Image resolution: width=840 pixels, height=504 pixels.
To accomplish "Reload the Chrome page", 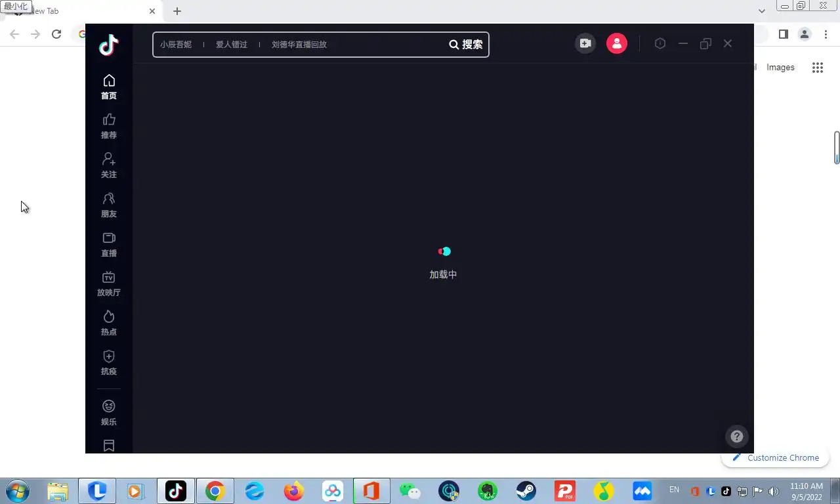I will [x=56, y=34].
